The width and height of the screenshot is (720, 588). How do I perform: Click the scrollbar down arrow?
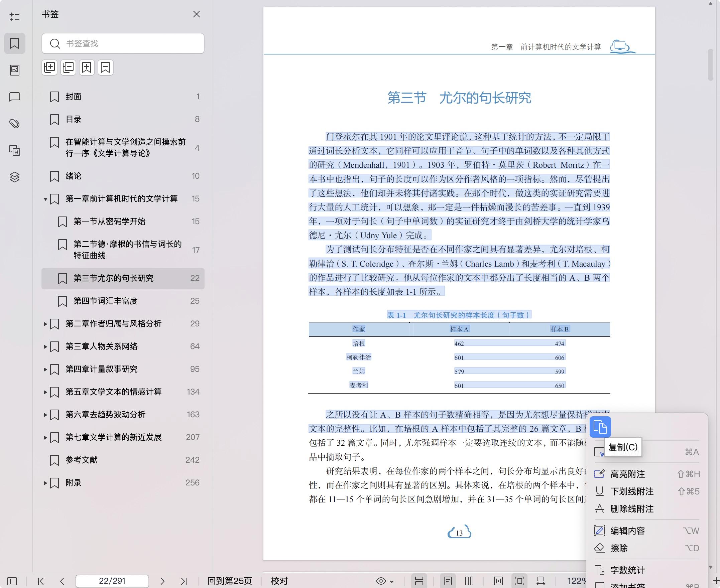(x=711, y=567)
